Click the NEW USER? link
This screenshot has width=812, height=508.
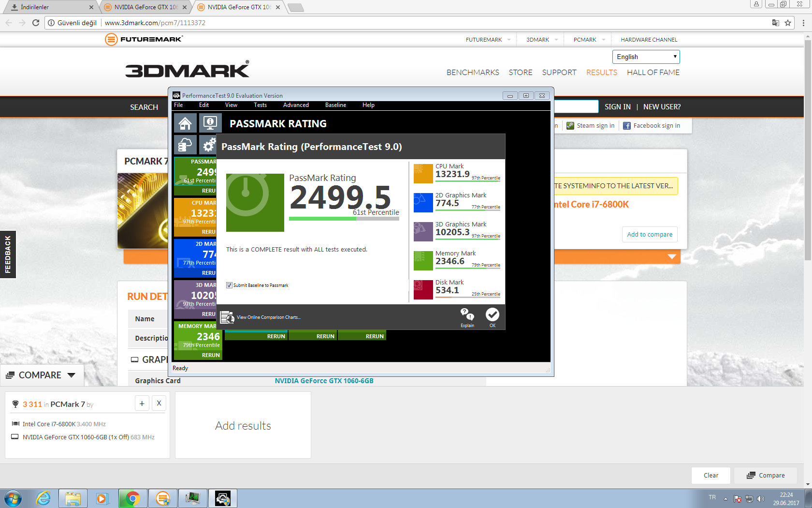pyautogui.click(x=662, y=107)
